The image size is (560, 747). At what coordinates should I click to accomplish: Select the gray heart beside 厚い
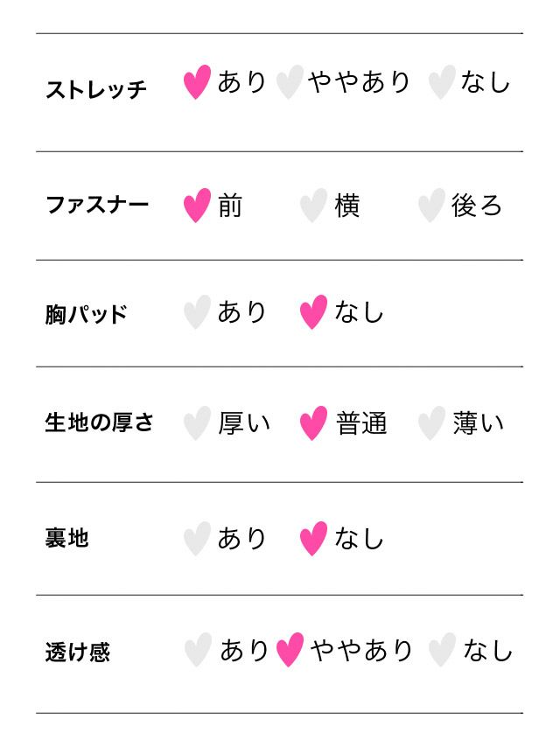(x=197, y=423)
